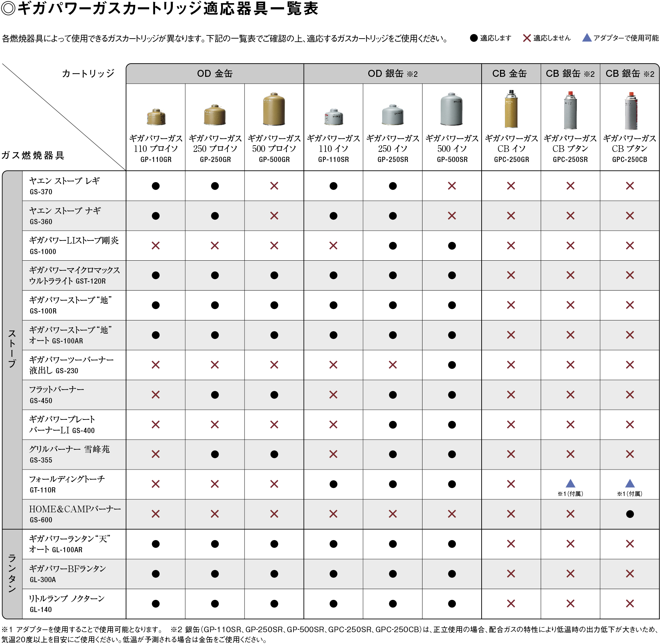Click the ストーブ category label
Viewport: 660px width, 644px height.
click(13, 348)
